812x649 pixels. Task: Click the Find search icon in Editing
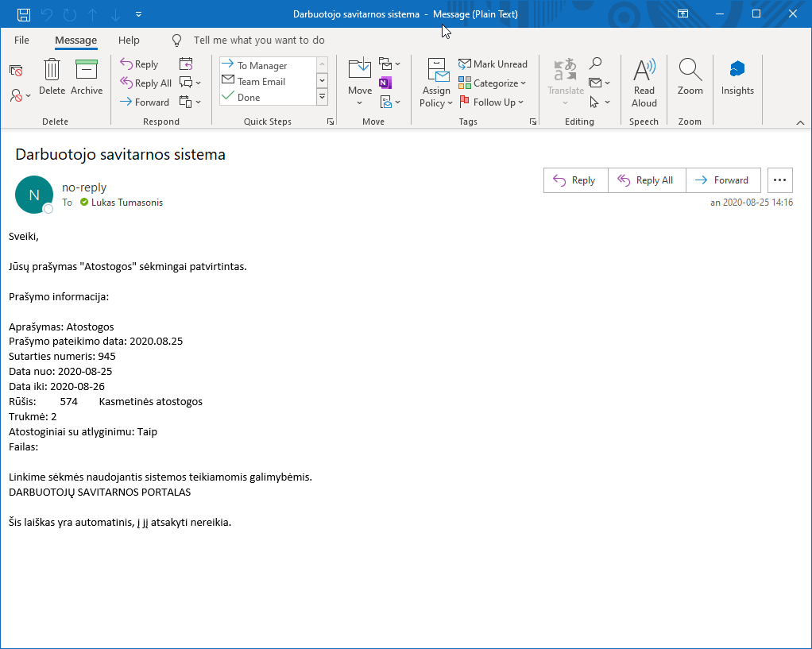(595, 64)
